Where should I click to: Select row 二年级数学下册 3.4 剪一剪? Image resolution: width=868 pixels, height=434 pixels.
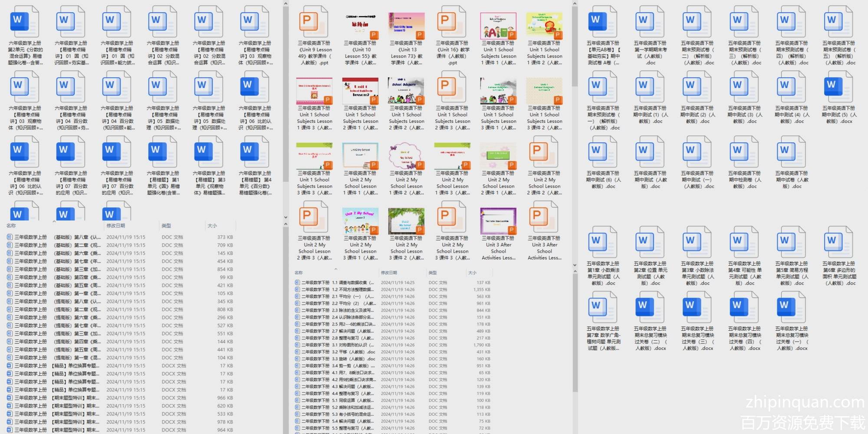point(393,366)
